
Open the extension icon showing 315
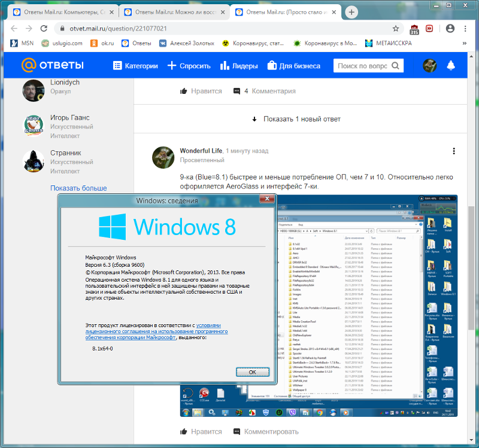[414, 29]
